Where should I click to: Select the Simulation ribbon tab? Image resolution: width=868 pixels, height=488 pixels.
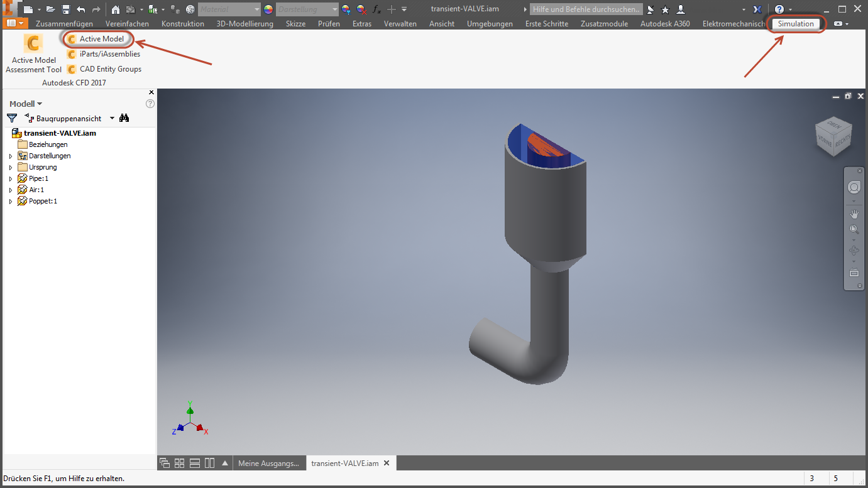click(x=796, y=24)
